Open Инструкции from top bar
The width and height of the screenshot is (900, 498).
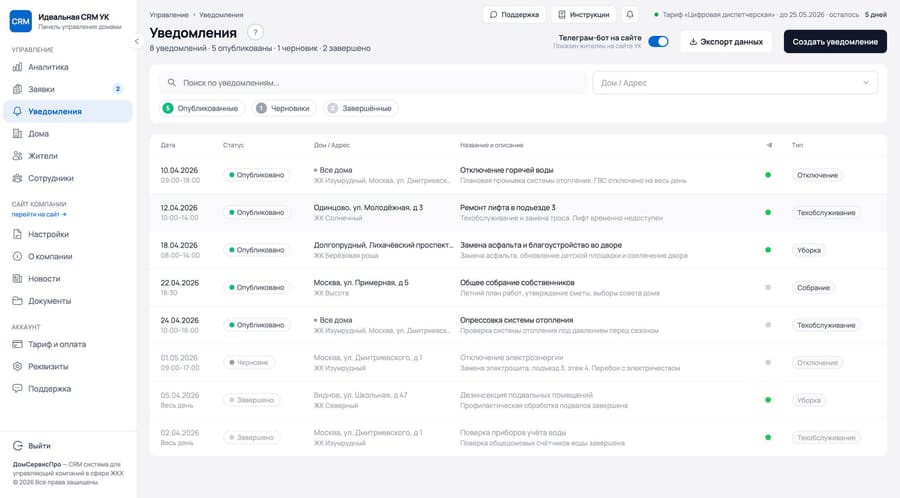[584, 14]
